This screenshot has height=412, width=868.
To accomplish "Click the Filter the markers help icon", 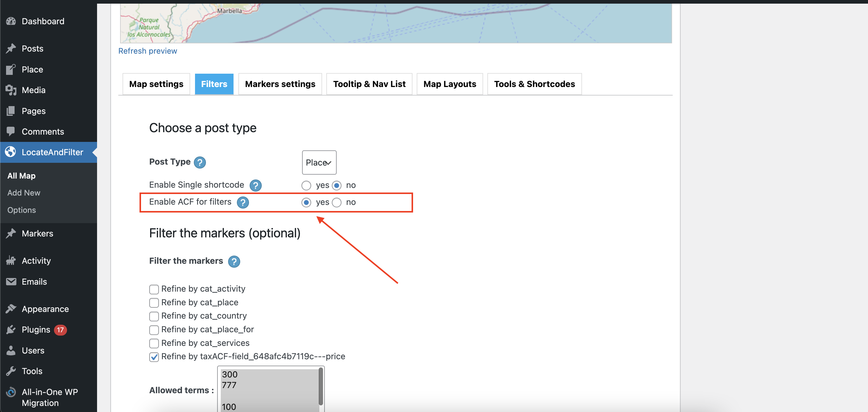I will (x=234, y=261).
